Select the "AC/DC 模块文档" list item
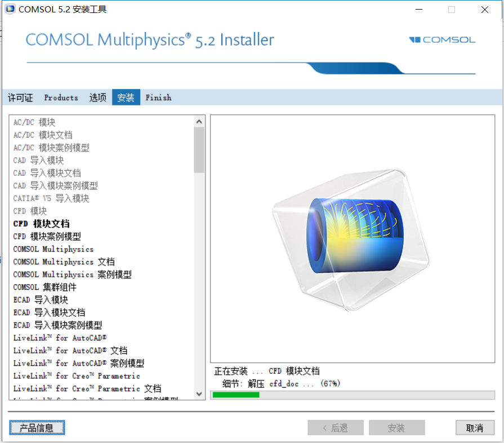The width and height of the screenshot is (504, 443). tap(43, 135)
